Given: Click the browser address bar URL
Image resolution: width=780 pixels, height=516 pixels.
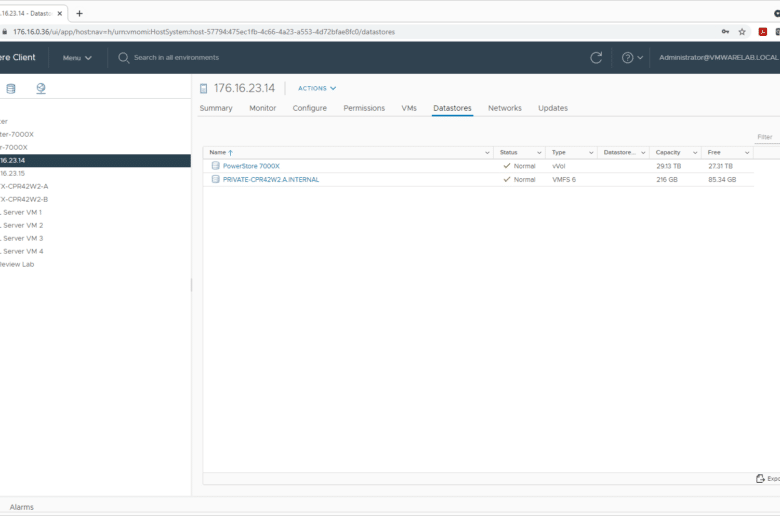Looking at the screenshot, I should pyautogui.click(x=204, y=32).
